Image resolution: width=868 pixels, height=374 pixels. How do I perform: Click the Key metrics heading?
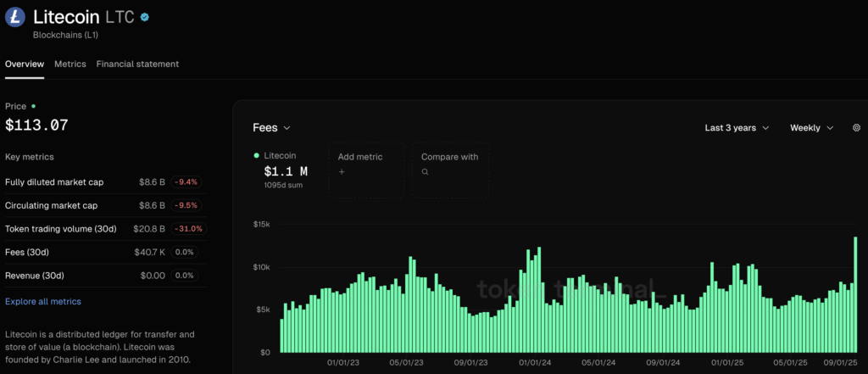30,157
